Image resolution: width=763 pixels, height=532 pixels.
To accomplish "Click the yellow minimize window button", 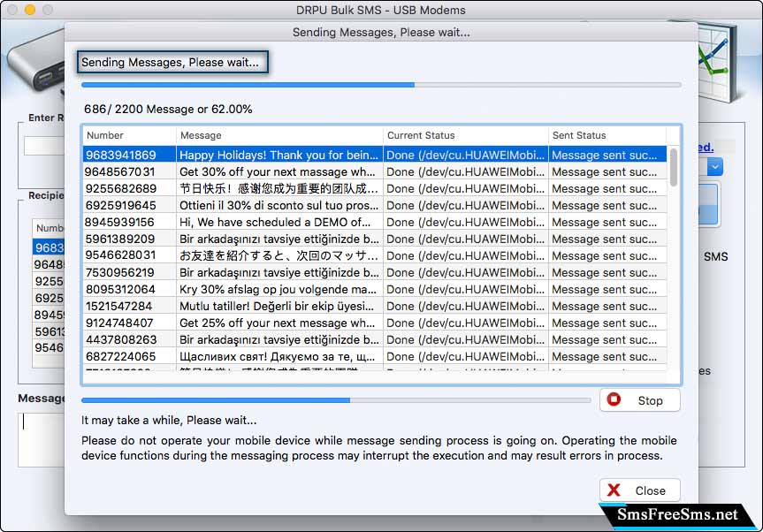I will [30, 9].
